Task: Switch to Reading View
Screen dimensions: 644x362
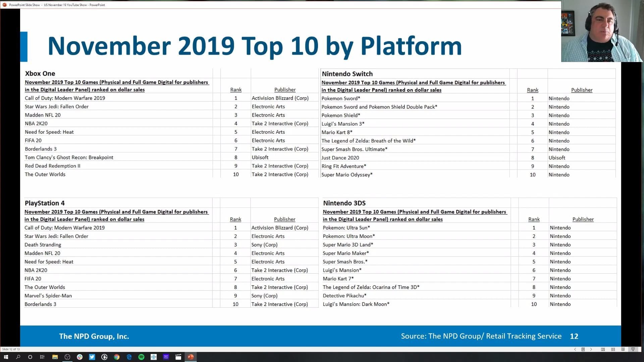Action: [x=623, y=349]
